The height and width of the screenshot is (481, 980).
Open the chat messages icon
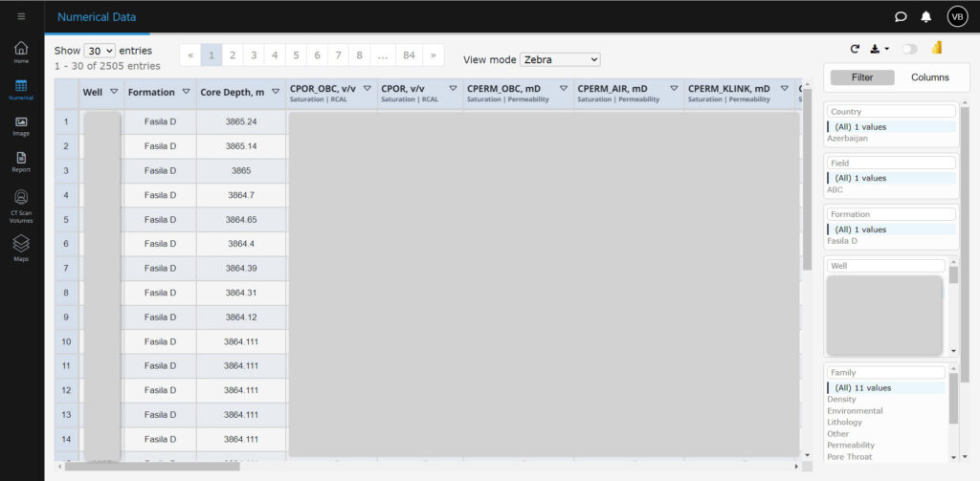[901, 16]
